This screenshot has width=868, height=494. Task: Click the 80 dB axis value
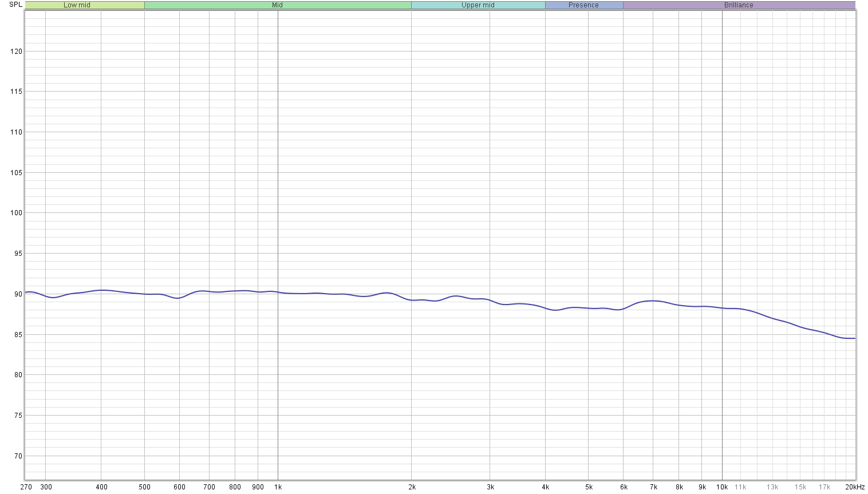point(18,376)
